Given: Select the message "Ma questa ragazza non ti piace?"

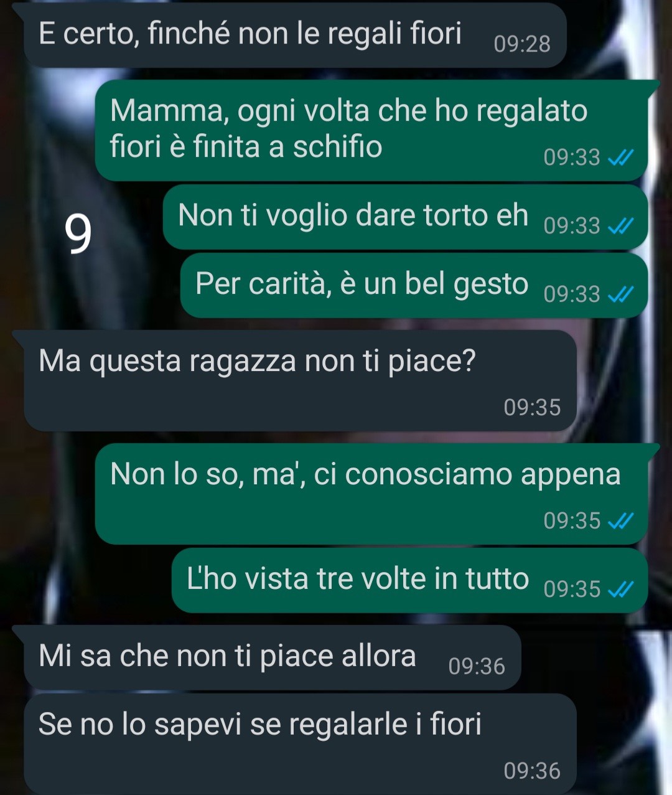Looking at the screenshot, I should [300, 381].
